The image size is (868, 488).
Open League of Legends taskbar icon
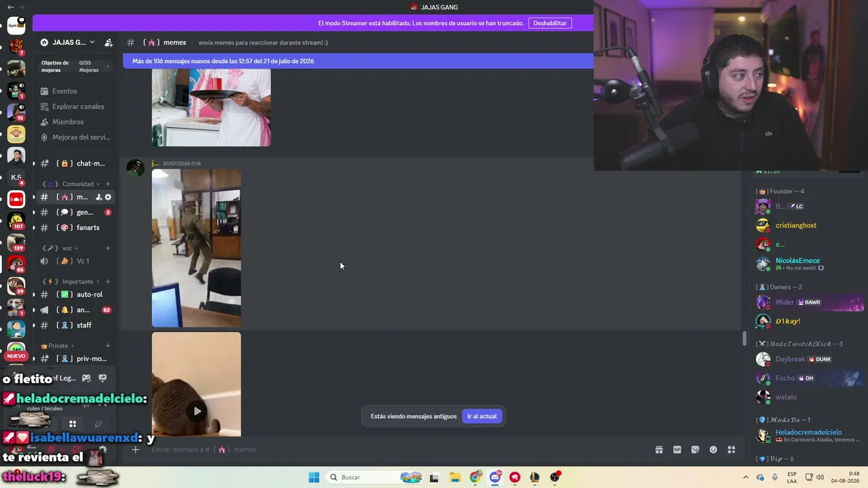click(535, 477)
